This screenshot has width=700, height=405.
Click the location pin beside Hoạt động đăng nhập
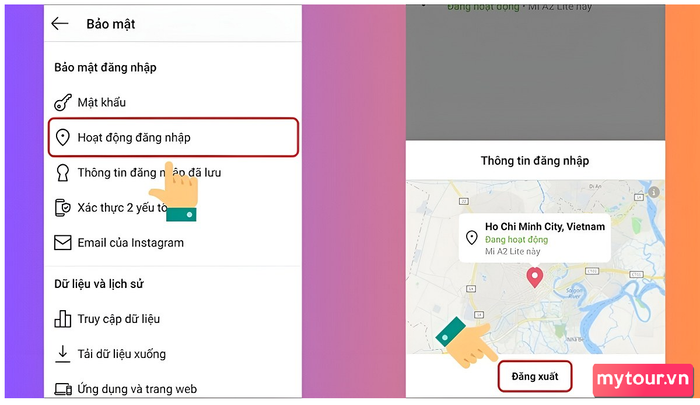[x=62, y=138]
